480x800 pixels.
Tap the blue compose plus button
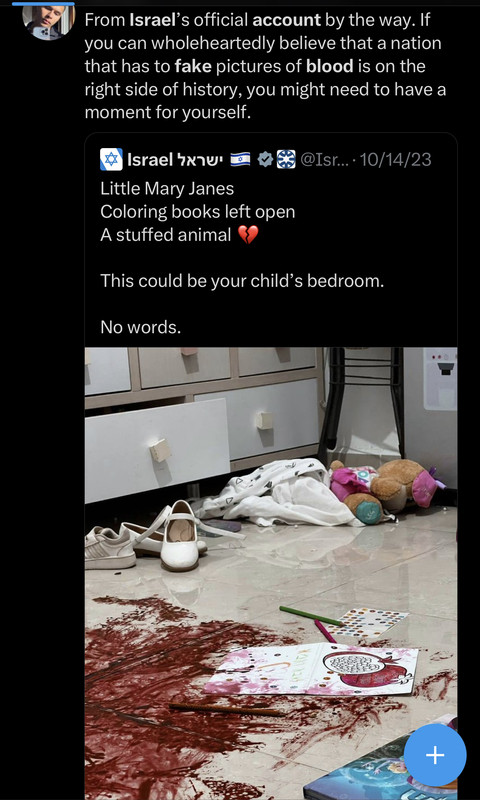[435, 755]
